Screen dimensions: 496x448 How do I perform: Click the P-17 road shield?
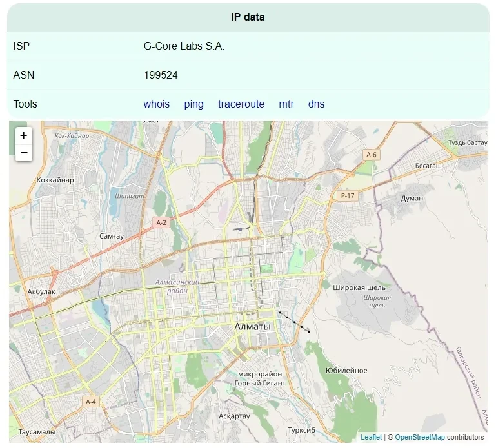pyautogui.click(x=347, y=195)
